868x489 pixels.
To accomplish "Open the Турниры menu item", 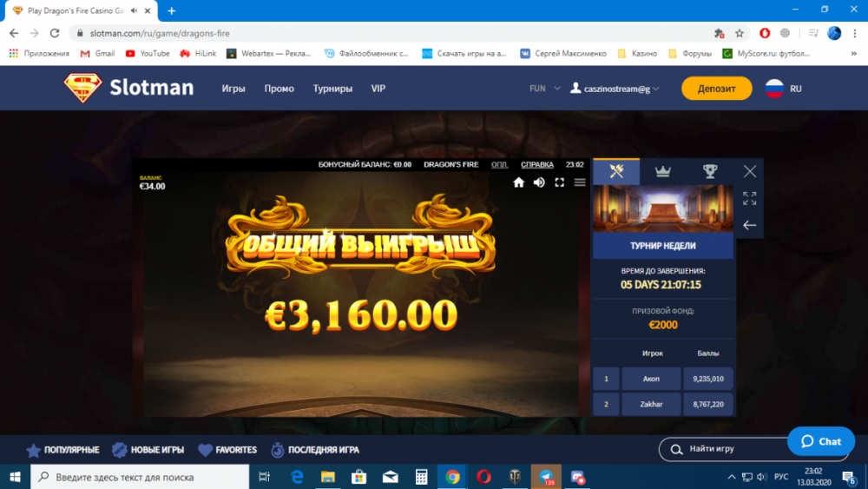I will coord(332,89).
